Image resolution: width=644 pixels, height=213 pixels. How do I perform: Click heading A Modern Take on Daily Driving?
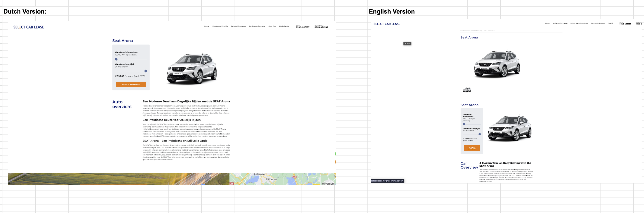pos(505,164)
